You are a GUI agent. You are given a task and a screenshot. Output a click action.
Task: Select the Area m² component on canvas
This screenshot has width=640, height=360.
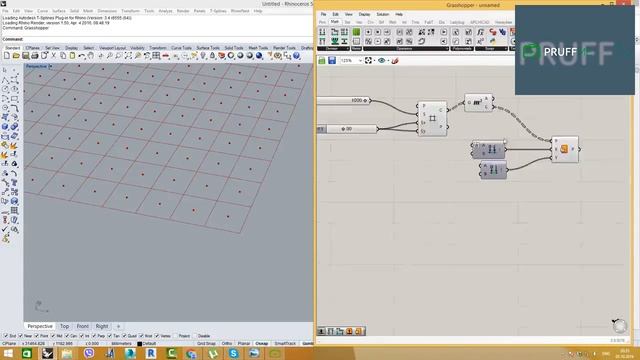coord(478,103)
